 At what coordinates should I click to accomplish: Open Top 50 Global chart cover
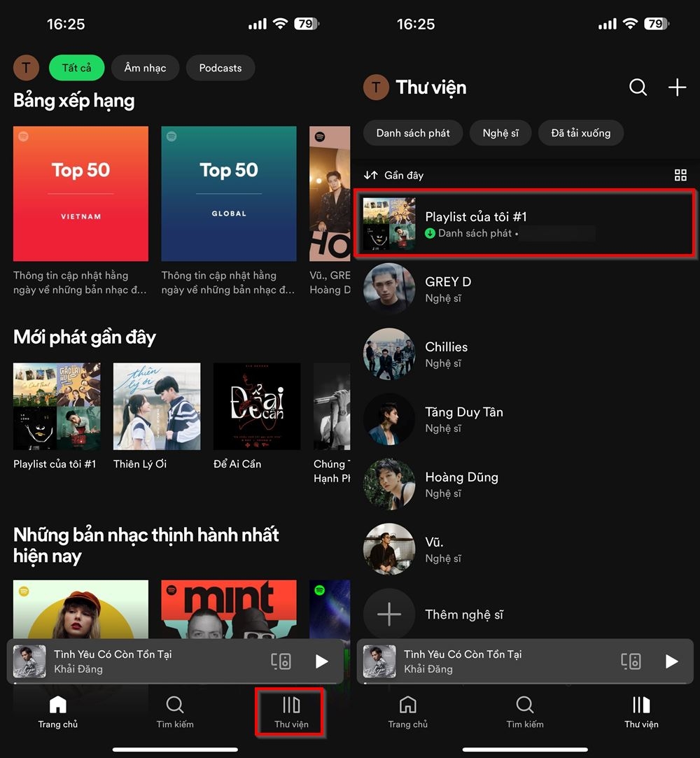[x=229, y=194]
